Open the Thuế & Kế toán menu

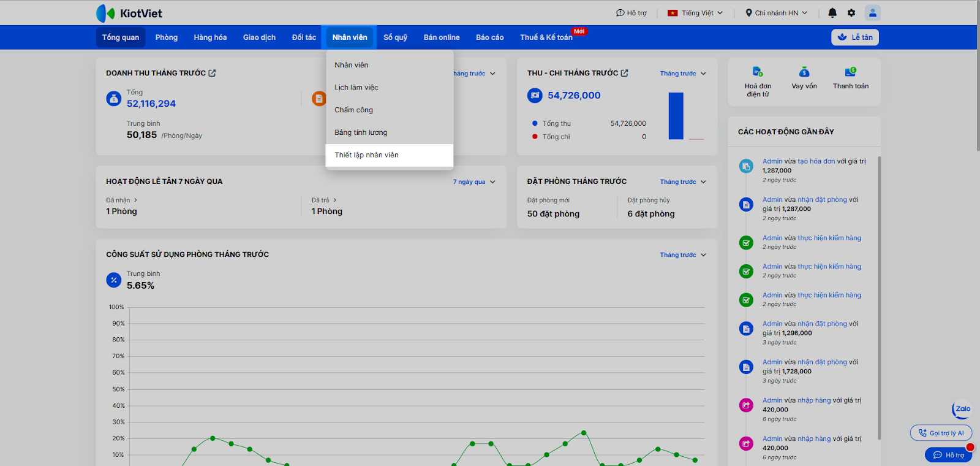(x=546, y=37)
